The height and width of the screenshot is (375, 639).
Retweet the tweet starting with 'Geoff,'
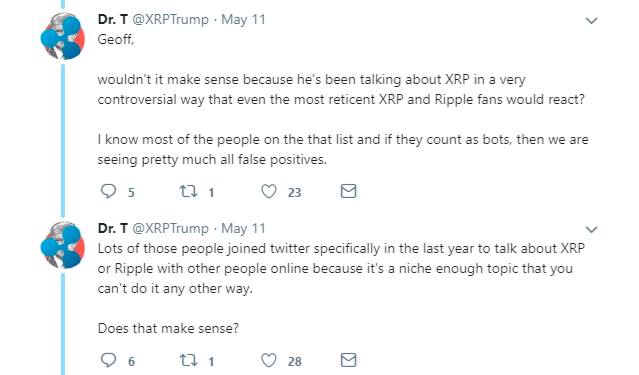pos(189,191)
